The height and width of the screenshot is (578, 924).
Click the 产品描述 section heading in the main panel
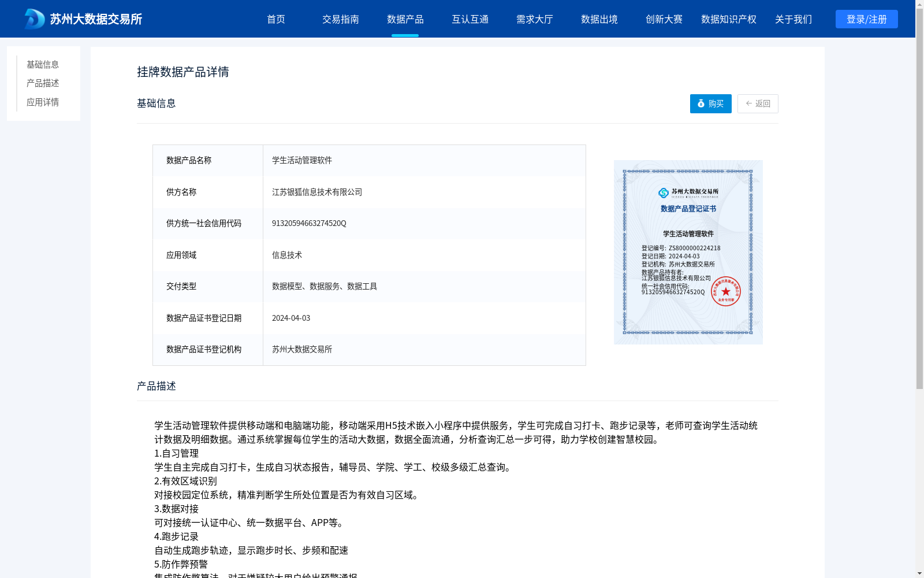point(157,386)
